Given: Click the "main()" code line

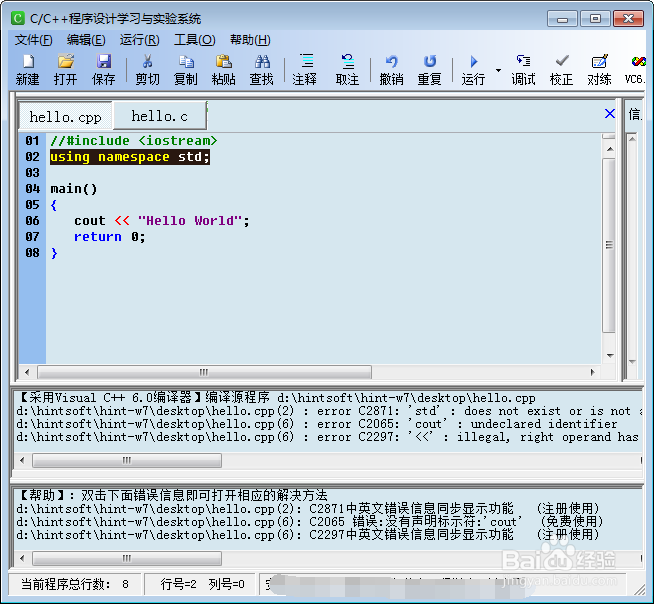Looking at the screenshot, I should [x=74, y=189].
